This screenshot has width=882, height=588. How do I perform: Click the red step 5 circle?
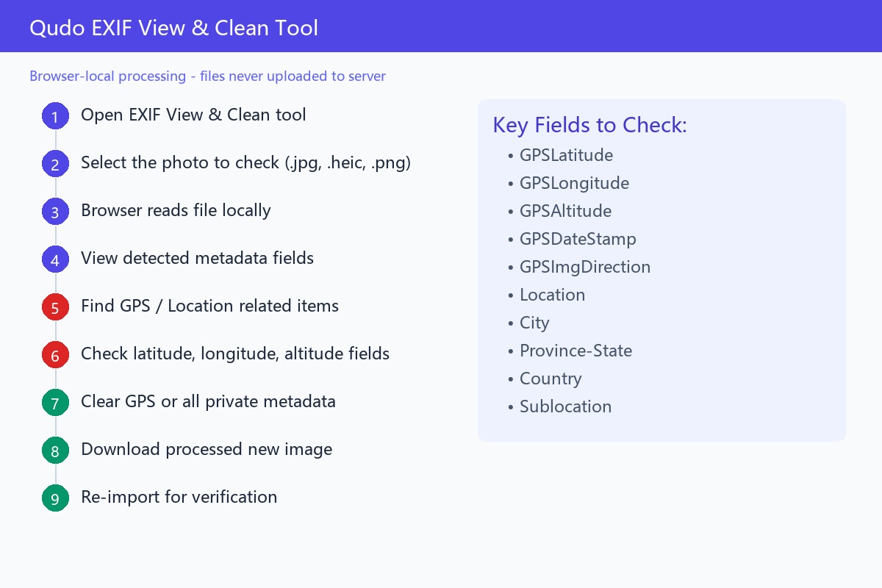(55, 307)
